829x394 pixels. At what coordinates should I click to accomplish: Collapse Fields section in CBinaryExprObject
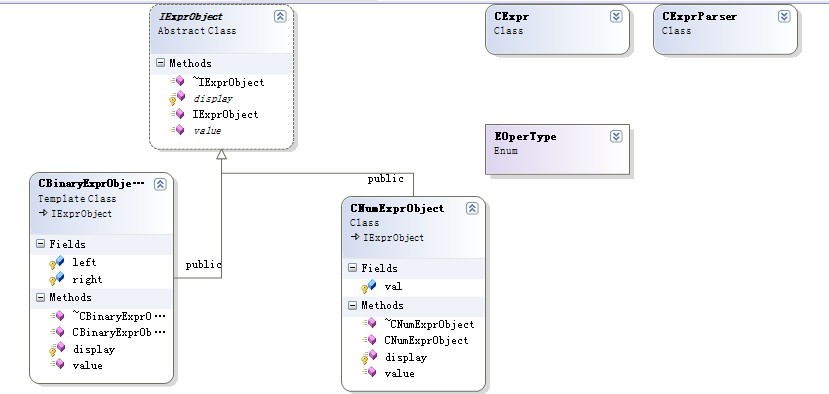click(41, 244)
